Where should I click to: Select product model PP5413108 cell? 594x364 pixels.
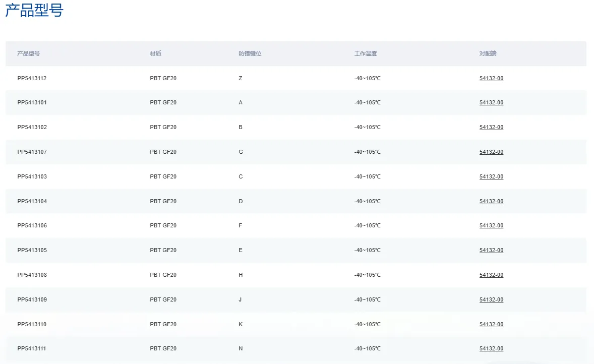(32, 275)
